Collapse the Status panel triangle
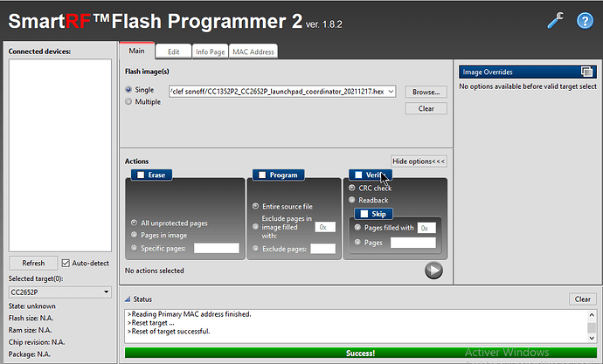Image resolution: width=603 pixels, height=364 pixels. (128, 299)
